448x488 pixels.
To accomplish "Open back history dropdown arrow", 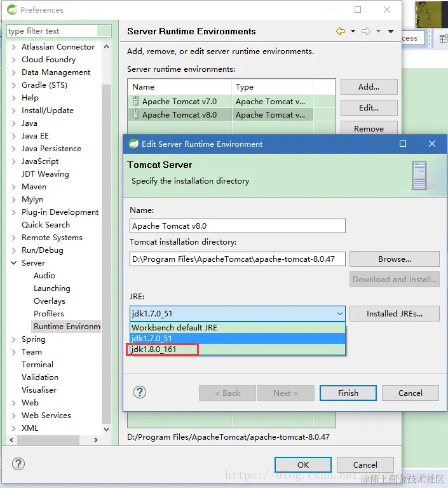I will tap(353, 31).
